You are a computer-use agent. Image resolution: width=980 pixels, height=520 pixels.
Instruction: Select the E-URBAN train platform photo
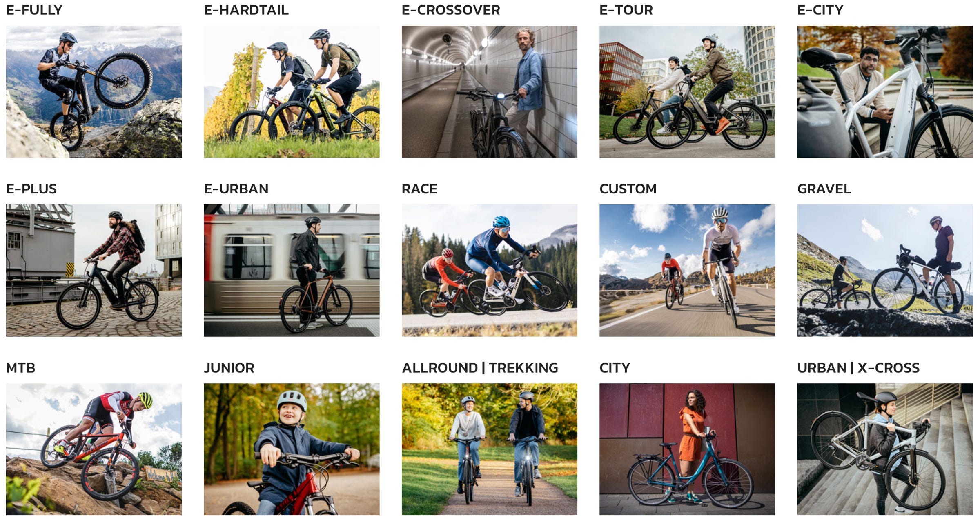tap(292, 271)
